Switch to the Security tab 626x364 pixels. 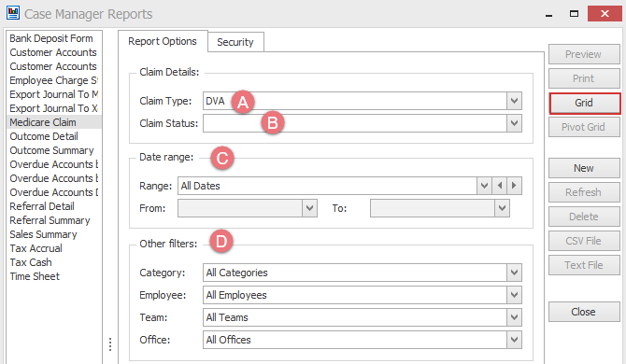click(235, 42)
